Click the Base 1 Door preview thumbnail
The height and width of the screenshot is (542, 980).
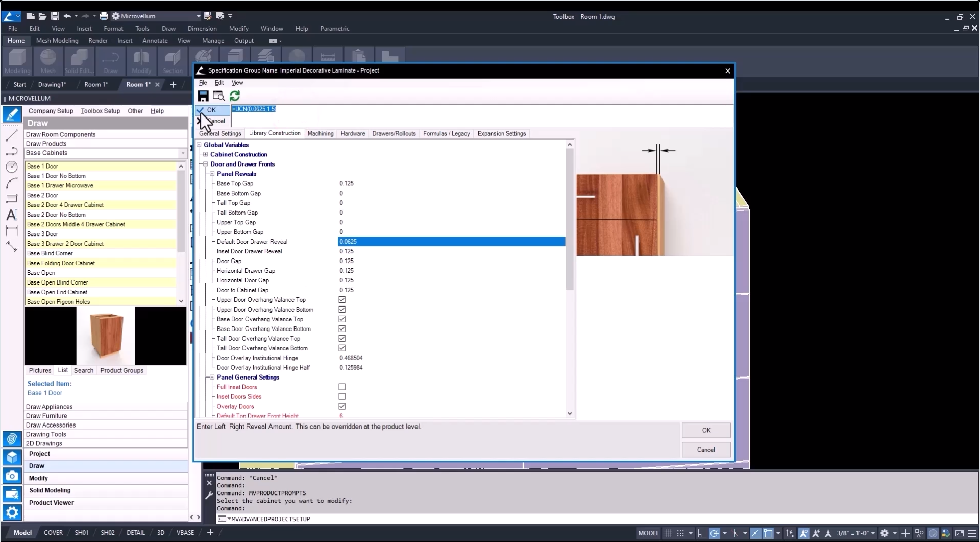pos(106,336)
